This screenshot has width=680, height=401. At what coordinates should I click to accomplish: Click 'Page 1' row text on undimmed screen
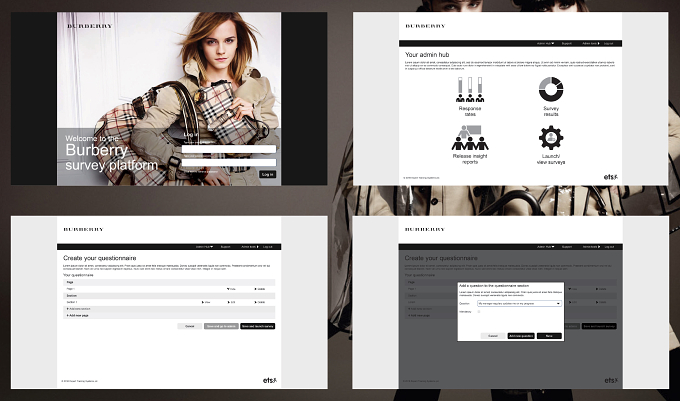pos(71,289)
